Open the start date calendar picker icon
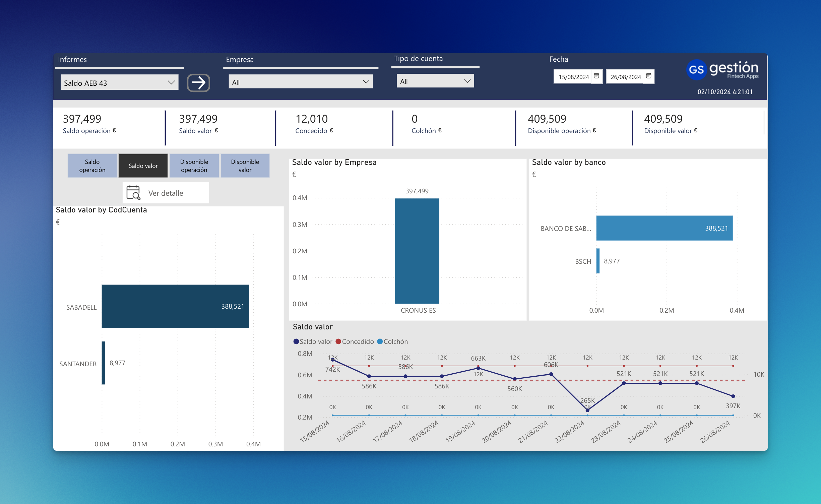This screenshot has width=821, height=504. pos(596,76)
